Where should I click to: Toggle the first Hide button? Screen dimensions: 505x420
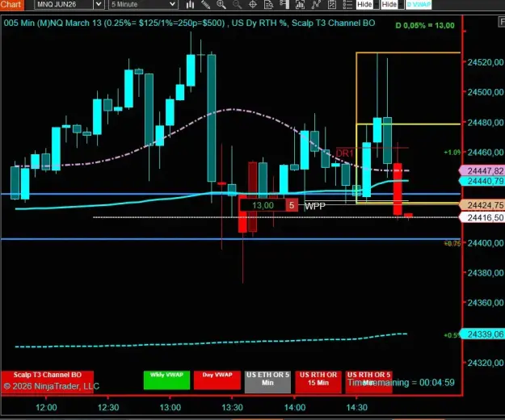(364, 5)
